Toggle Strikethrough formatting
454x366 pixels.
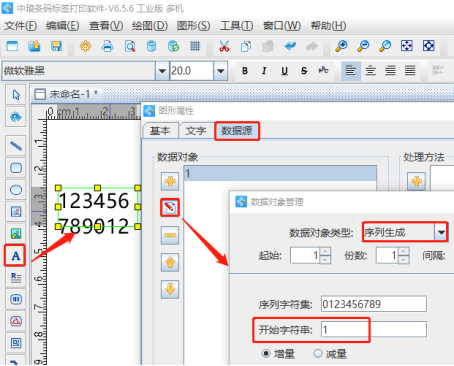[x=304, y=71]
